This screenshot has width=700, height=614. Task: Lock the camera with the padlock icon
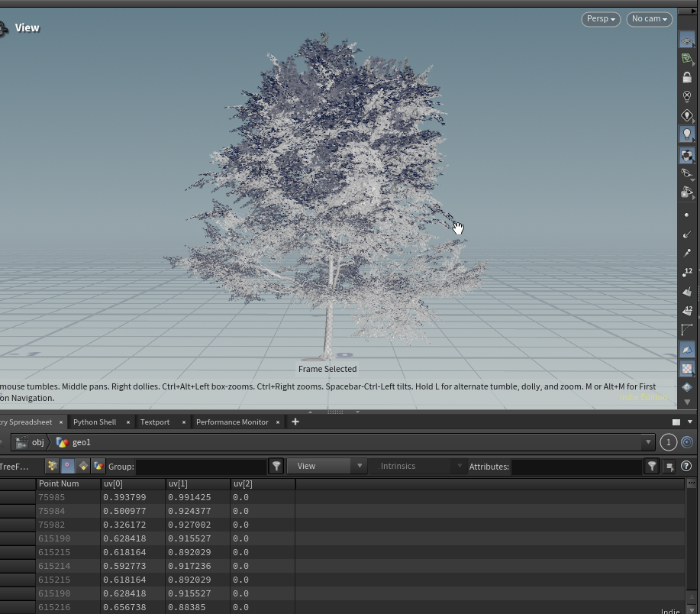point(686,78)
